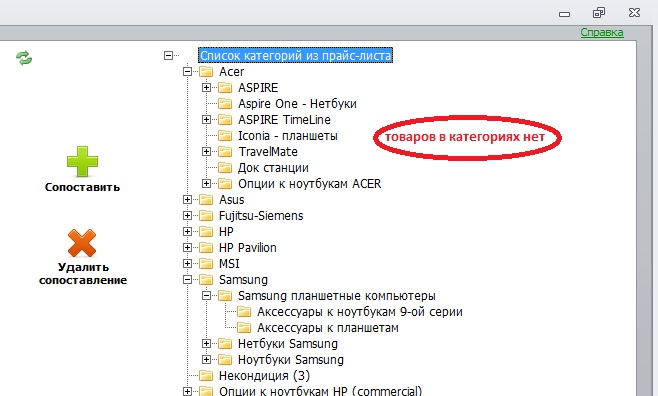The width and height of the screenshot is (658, 396).
Task: Collapse the Acer branch
Action: 187,72
